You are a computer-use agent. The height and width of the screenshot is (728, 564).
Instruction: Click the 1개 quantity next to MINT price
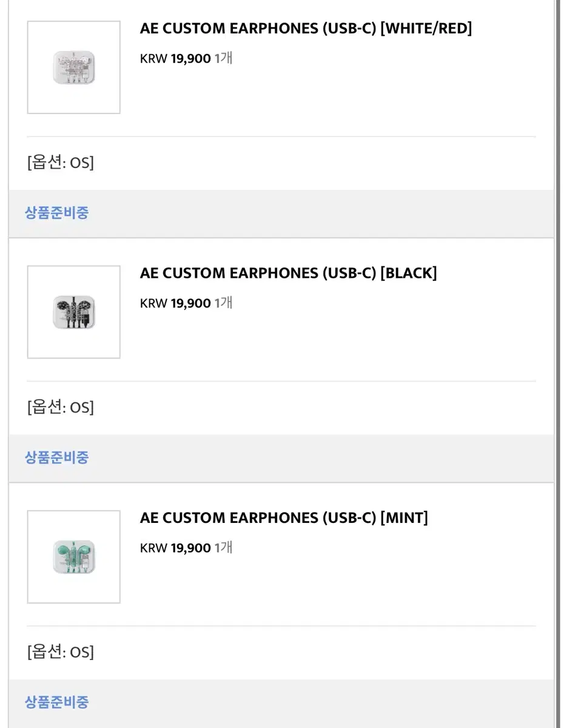pyautogui.click(x=222, y=547)
